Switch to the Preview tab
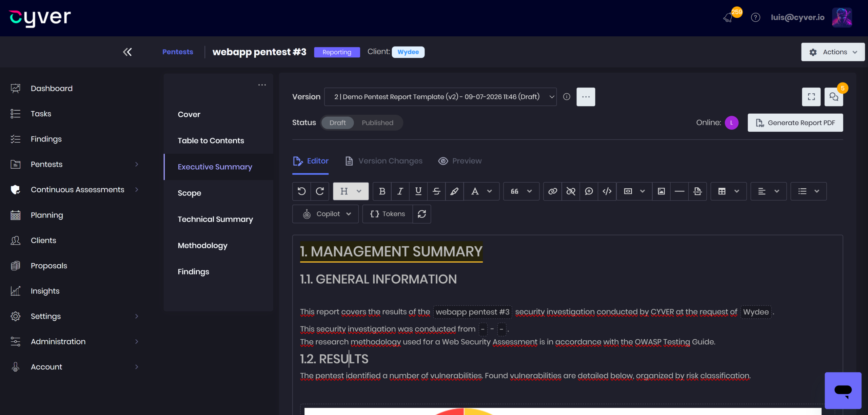868x415 pixels. pyautogui.click(x=460, y=161)
